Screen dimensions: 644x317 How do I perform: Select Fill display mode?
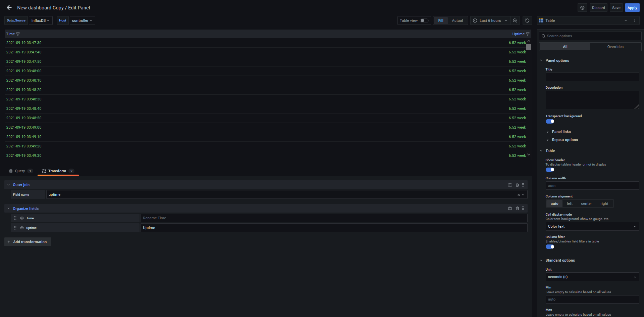coord(441,20)
